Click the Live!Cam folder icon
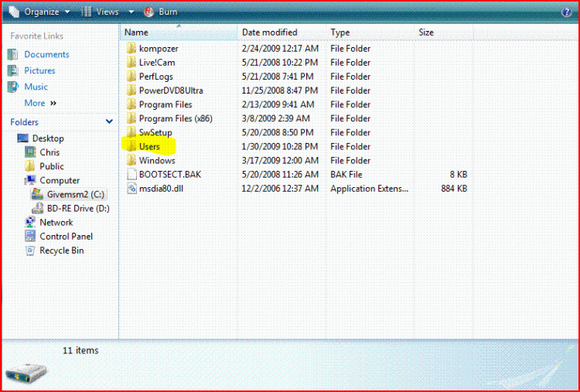 131,63
